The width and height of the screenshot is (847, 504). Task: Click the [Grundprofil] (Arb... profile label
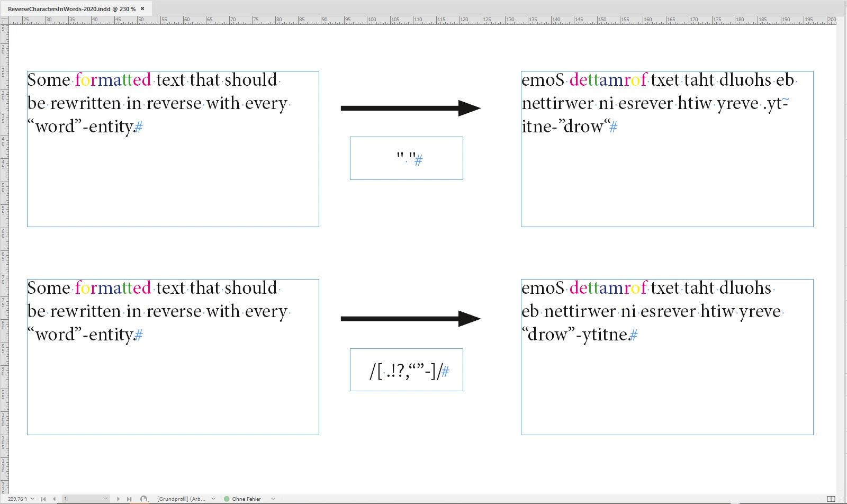pyautogui.click(x=181, y=499)
